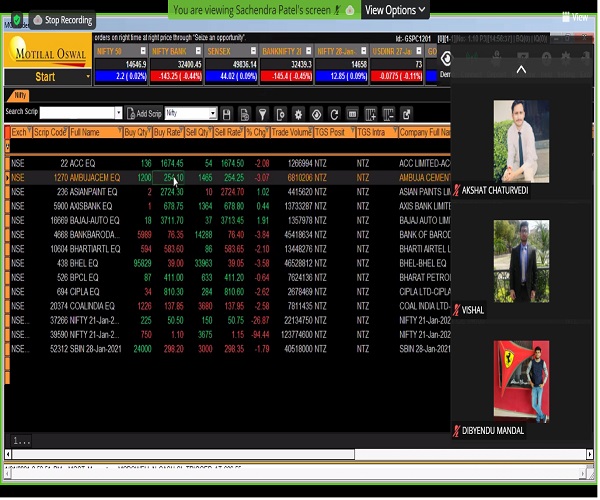Open the Start menu dropdown
This screenshot has height=500, width=600.
pos(88,77)
